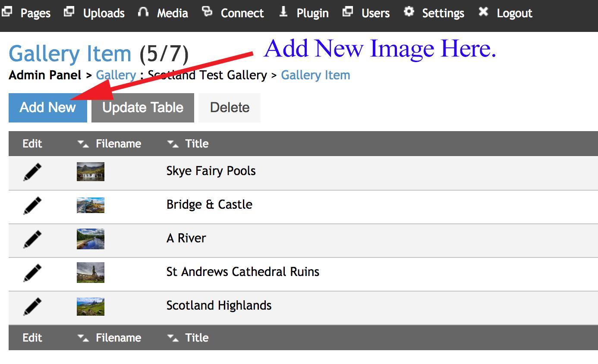Open the Gallery breadcrumb link
Image resolution: width=598 pixels, height=364 pixels.
(x=116, y=75)
